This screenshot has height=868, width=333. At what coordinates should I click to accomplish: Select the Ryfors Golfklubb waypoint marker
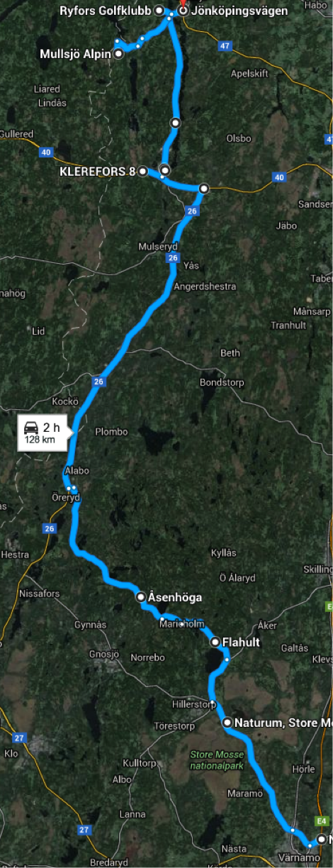pos(159,11)
